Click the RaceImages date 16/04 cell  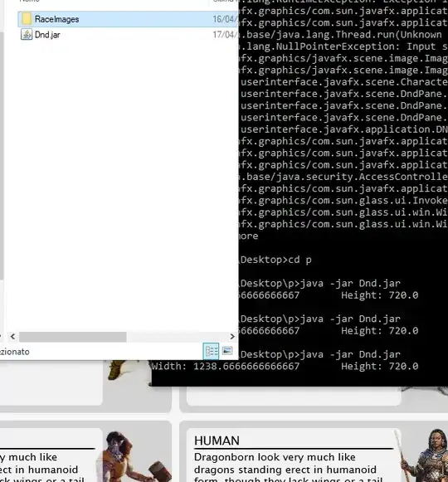click(x=225, y=19)
